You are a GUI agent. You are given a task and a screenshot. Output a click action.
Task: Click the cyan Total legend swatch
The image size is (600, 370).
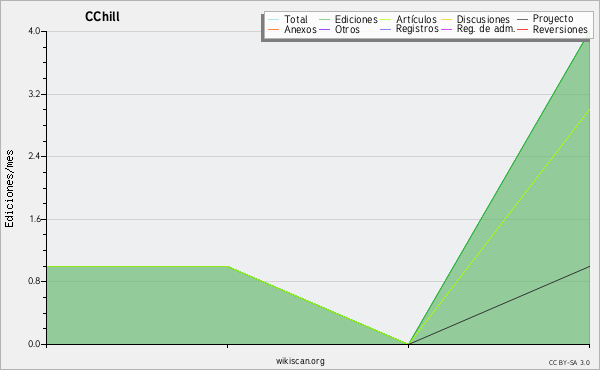[274, 20]
